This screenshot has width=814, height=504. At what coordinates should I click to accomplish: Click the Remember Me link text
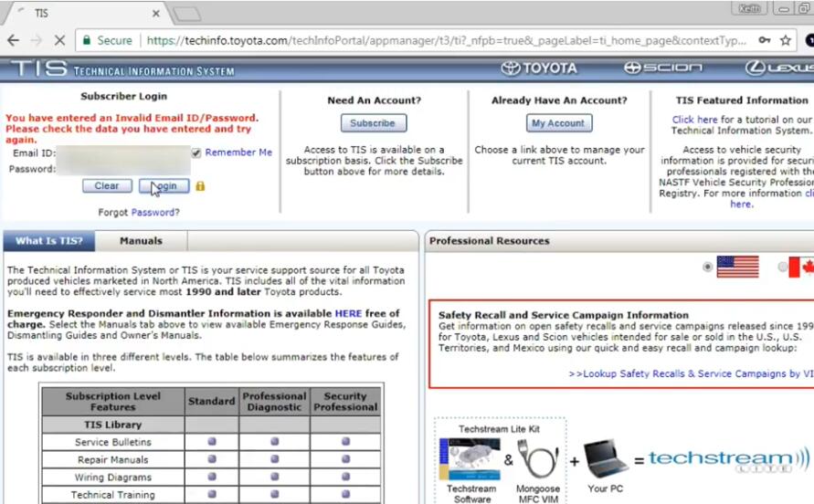(238, 152)
